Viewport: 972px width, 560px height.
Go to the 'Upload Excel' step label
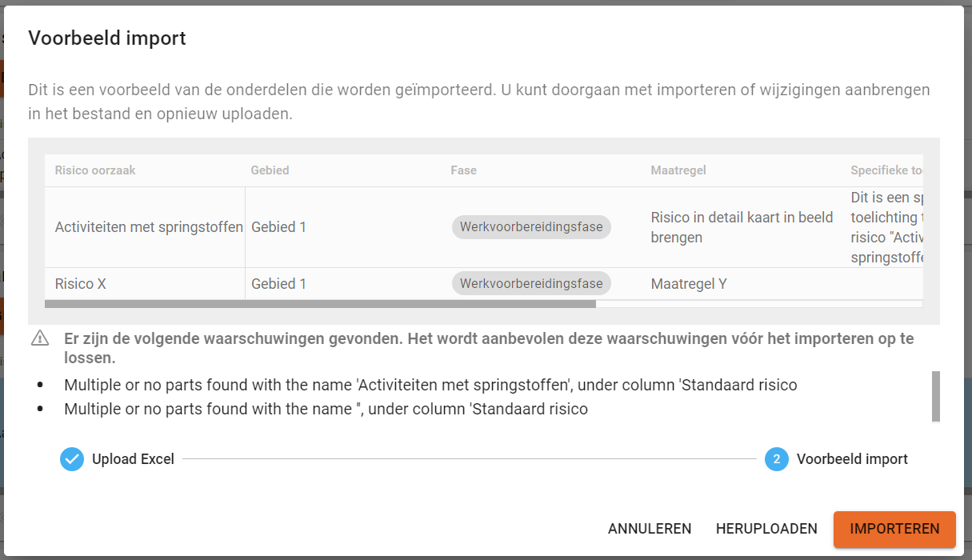coord(133,459)
